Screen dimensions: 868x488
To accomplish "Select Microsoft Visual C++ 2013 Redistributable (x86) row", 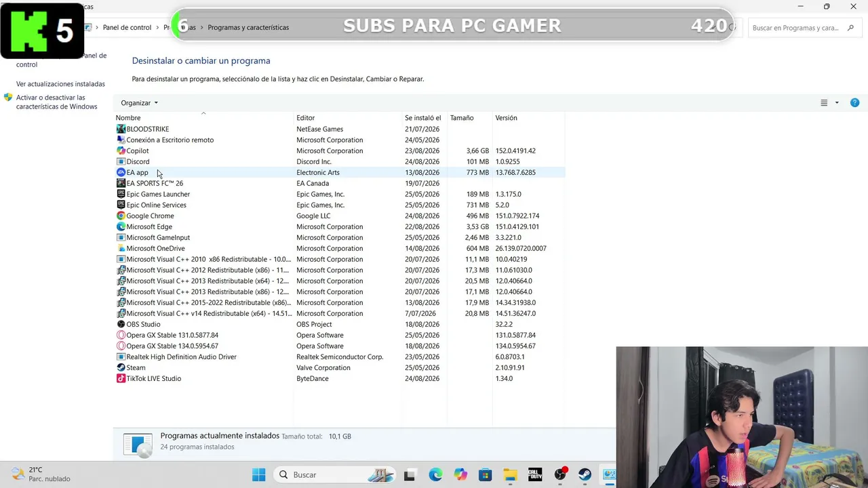I will coord(340,291).
